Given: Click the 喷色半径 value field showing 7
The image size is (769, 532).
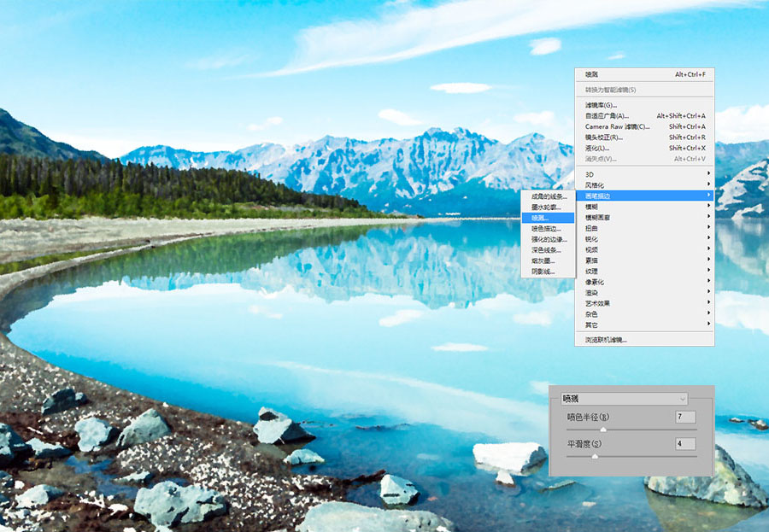Looking at the screenshot, I should point(685,417).
